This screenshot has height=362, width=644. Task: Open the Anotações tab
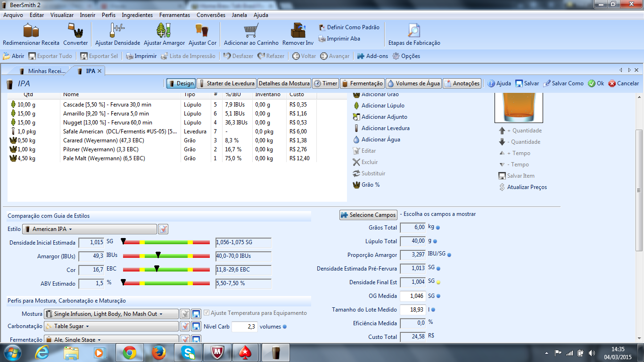coord(462,83)
